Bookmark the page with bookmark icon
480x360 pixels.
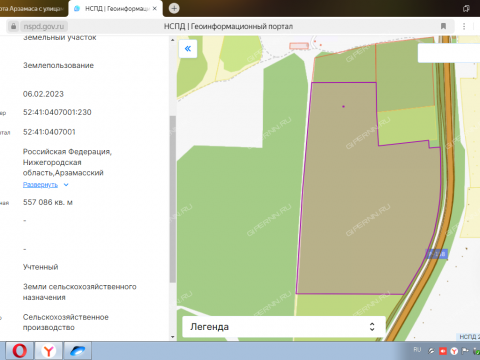[x=443, y=26]
